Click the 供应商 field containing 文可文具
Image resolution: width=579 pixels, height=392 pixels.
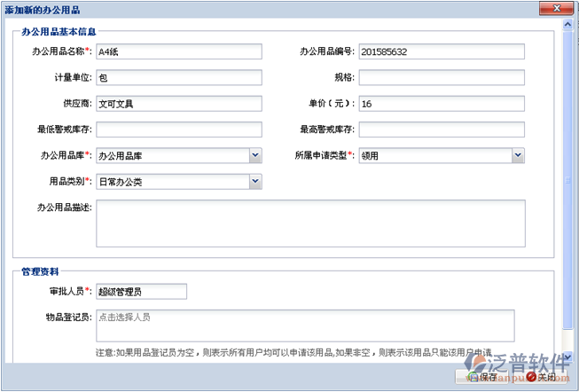(179, 104)
